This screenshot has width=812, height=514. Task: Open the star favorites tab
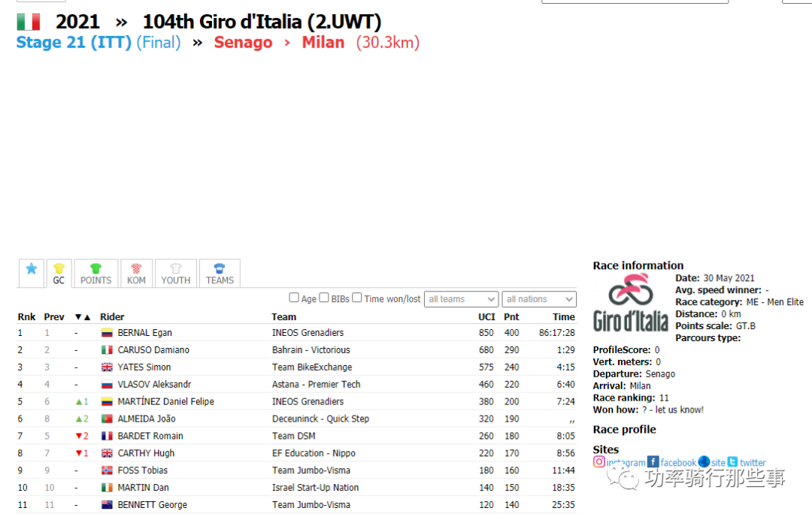[x=31, y=273]
